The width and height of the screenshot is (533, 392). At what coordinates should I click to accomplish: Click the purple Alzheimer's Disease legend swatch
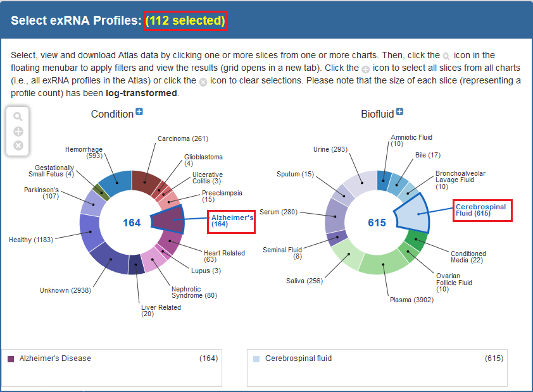(11, 359)
